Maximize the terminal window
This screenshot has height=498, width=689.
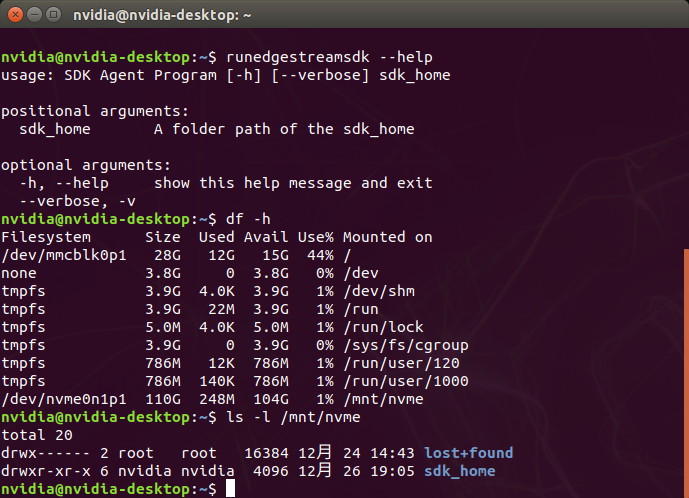(x=54, y=15)
